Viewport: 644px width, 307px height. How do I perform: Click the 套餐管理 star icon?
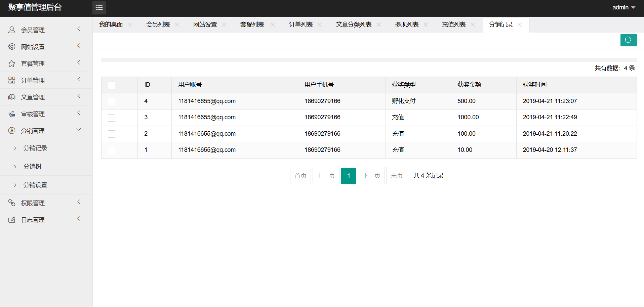[x=12, y=63]
